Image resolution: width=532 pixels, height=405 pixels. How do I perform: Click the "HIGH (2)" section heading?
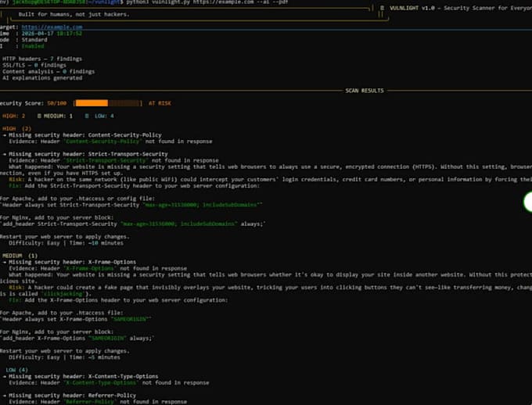coord(16,129)
